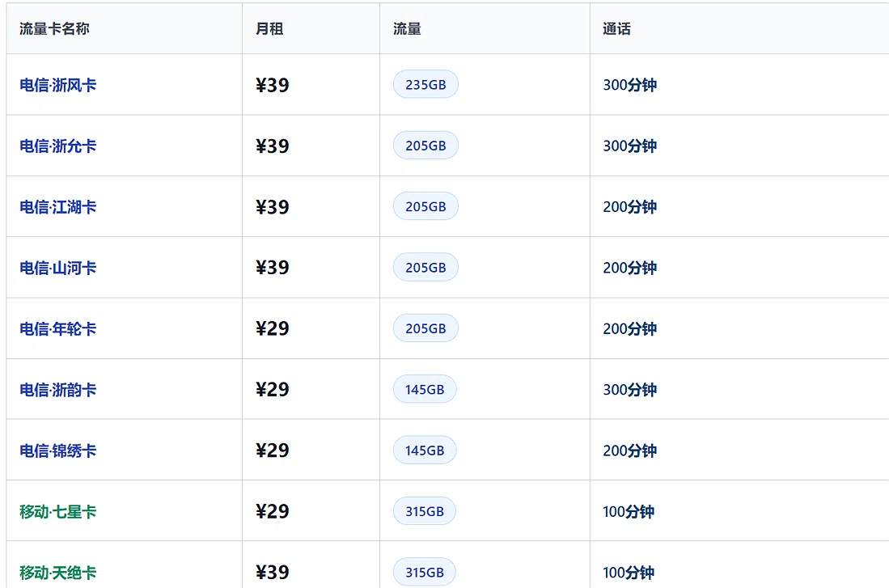
Task: Click 200分钟 in the 年轮卡 row
Action: (x=630, y=329)
